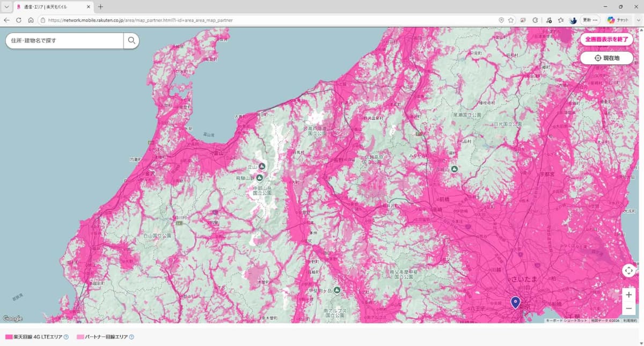The height and width of the screenshot is (346, 644).
Task: Open the Copilot チャット button
Action: coord(618,20)
